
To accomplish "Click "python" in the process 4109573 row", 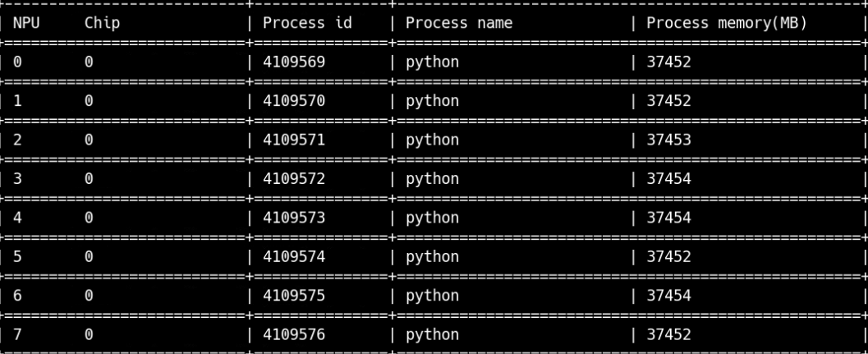I will click(x=432, y=218).
